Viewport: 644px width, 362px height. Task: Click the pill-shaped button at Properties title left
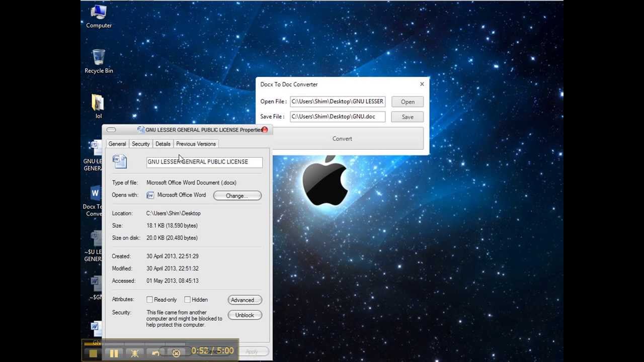coord(111,130)
